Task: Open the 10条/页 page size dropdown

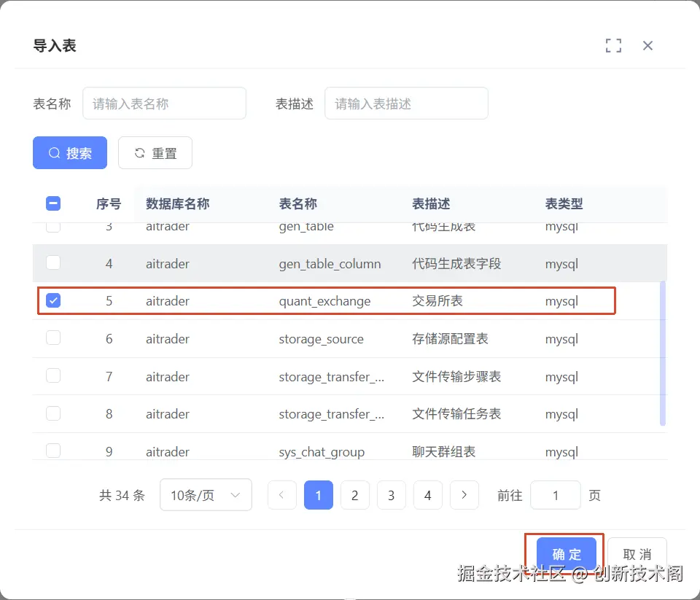Action: (x=206, y=495)
